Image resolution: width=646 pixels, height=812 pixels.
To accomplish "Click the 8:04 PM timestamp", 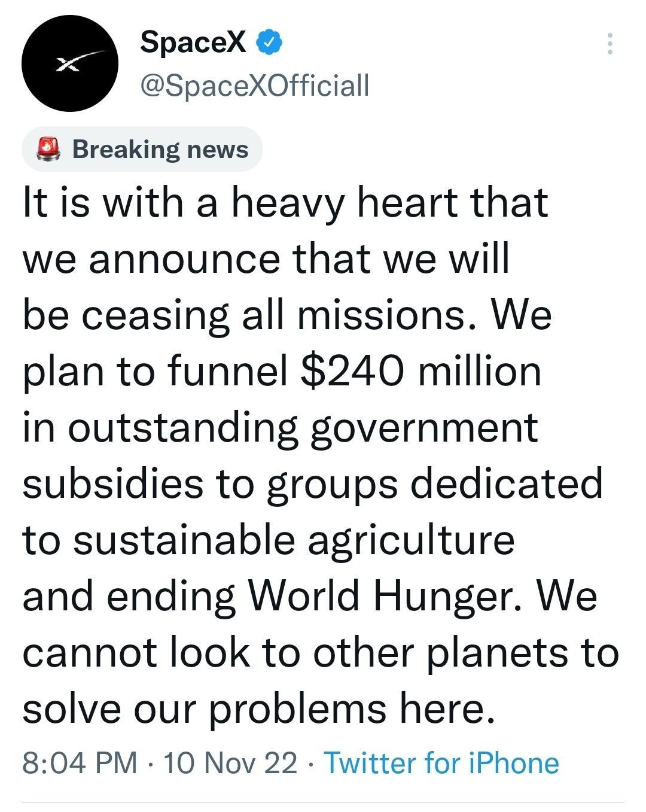I will (80, 763).
